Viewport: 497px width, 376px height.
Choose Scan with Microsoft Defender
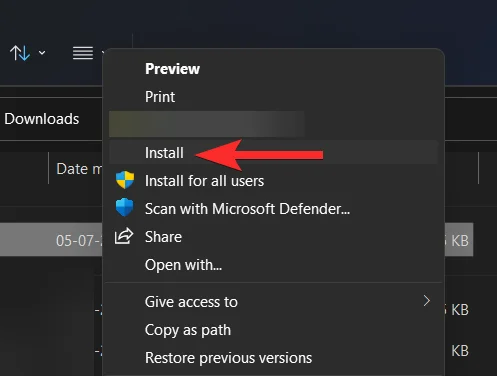click(247, 209)
